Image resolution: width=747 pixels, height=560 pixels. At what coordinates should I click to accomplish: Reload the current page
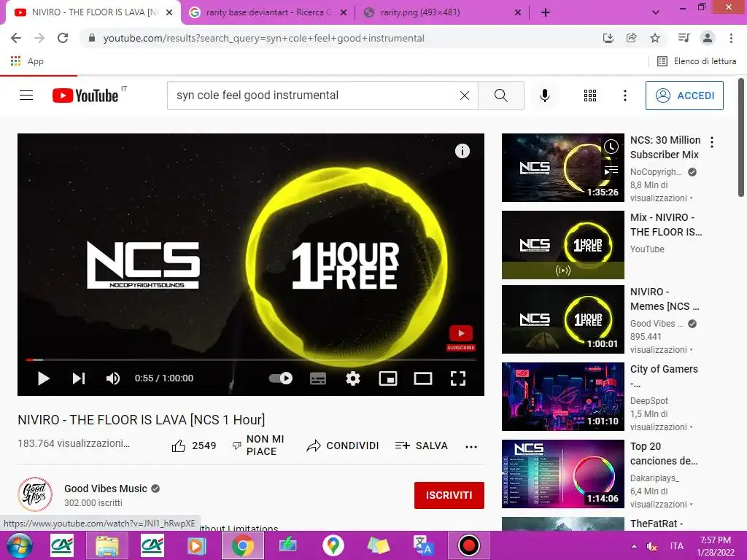click(63, 38)
